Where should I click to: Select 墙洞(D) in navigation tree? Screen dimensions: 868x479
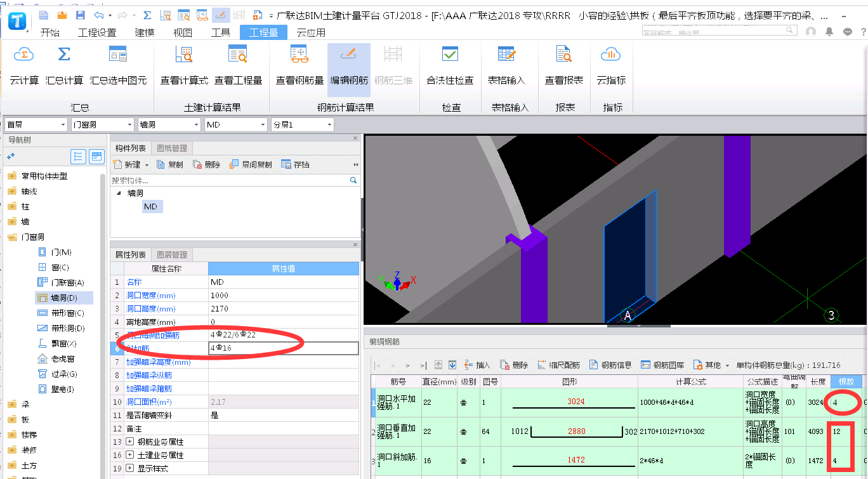tap(63, 298)
